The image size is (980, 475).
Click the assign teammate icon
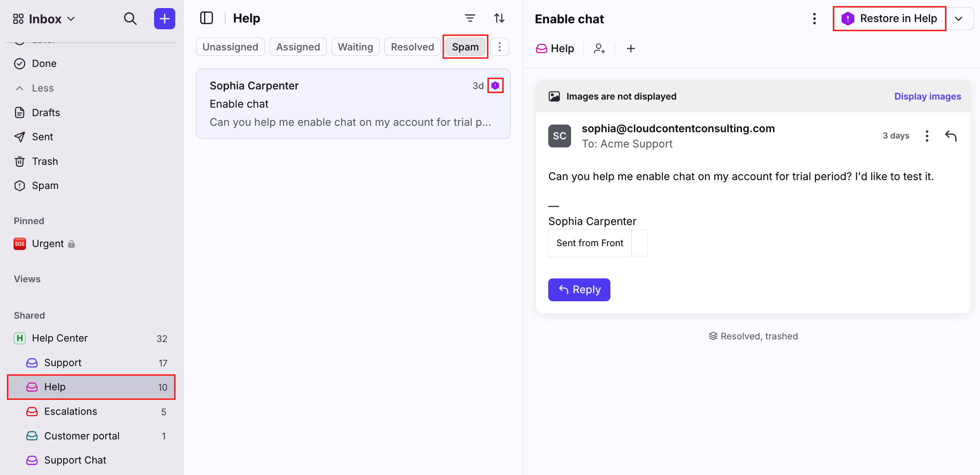[x=599, y=49]
